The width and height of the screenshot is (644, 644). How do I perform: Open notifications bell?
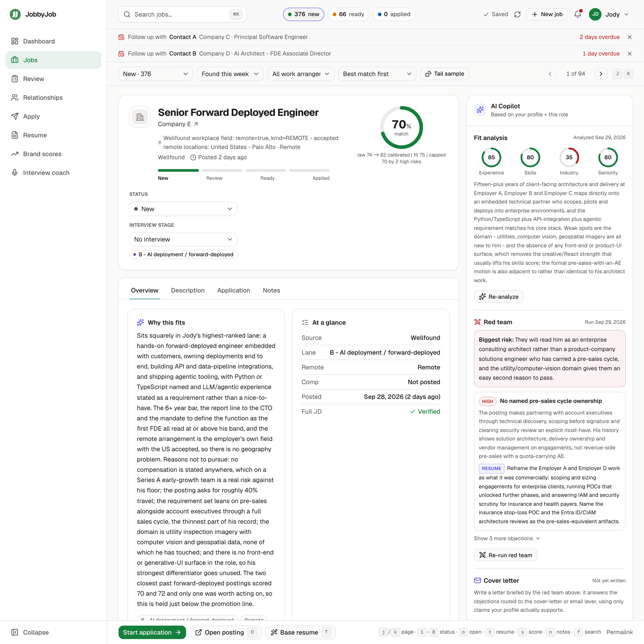click(578, 14)
